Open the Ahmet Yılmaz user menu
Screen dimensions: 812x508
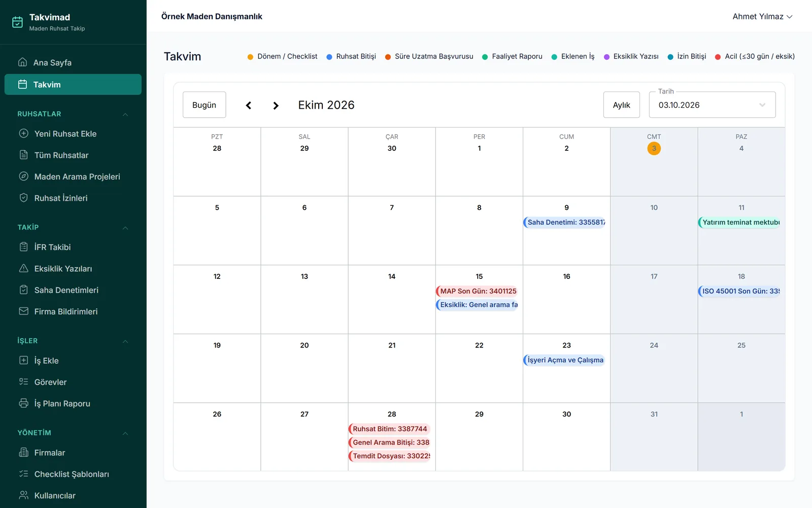(x=762, y=17)
